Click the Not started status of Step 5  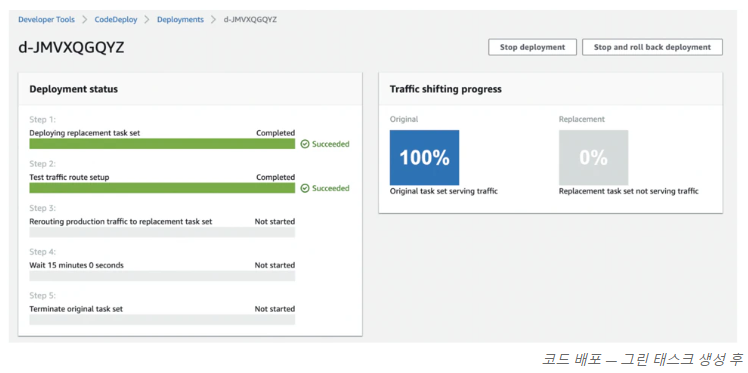pyautogui.click(x=275, y=309)
